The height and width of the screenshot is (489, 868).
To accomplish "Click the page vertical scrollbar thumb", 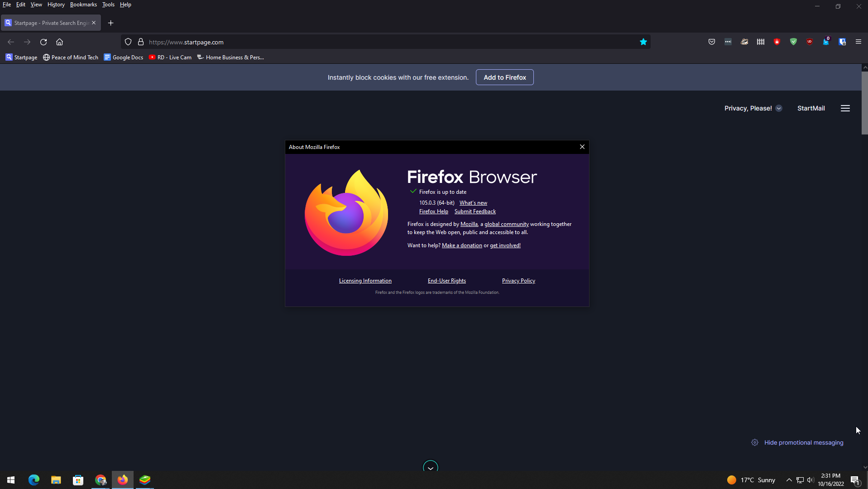I will point(864,103).
